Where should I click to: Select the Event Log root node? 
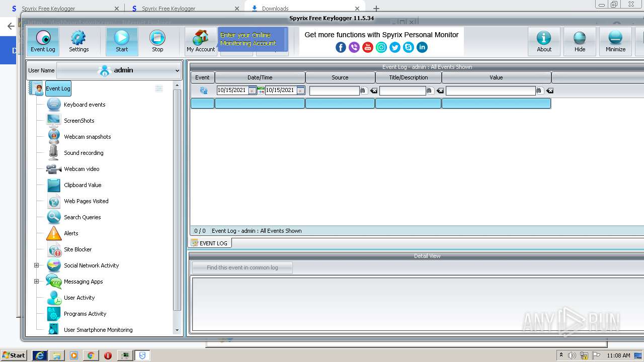58,88
